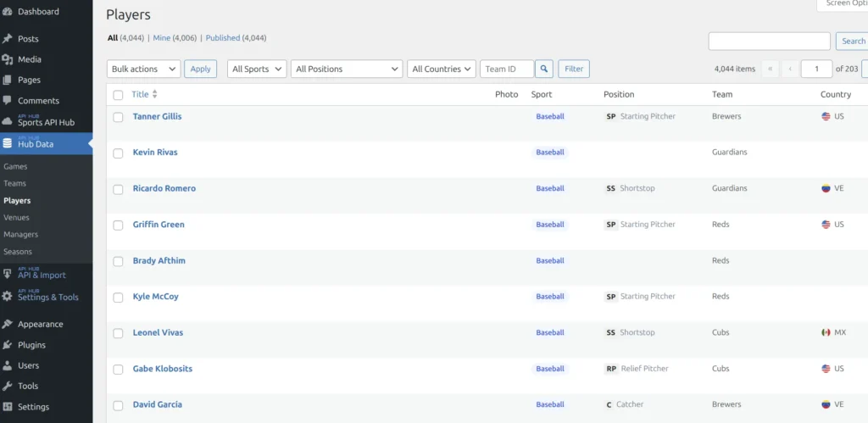Click Cubs team in Leonel Vivas row
The width and height of the screenshot is (868, 423).
pyautogui.click(x=721, y=332)
